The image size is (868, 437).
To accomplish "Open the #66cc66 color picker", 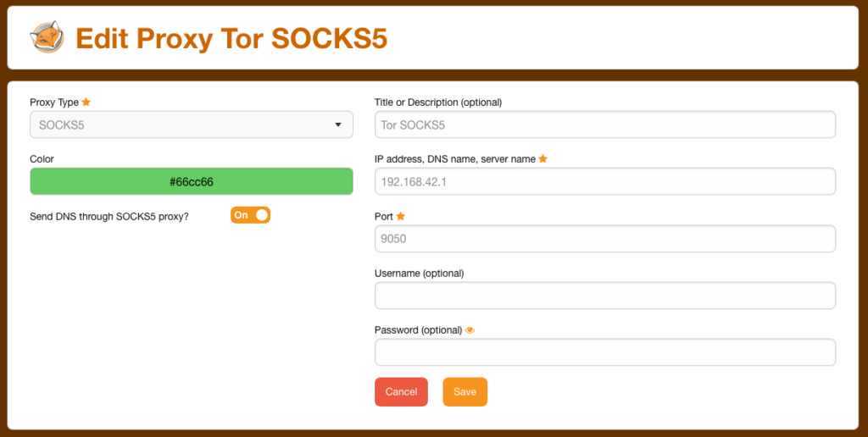I will pos(192,181).
